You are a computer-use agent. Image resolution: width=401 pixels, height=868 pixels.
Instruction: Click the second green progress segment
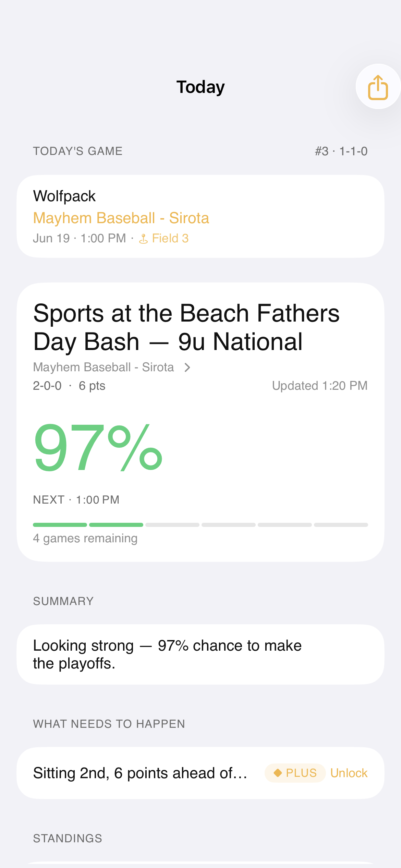116,525
